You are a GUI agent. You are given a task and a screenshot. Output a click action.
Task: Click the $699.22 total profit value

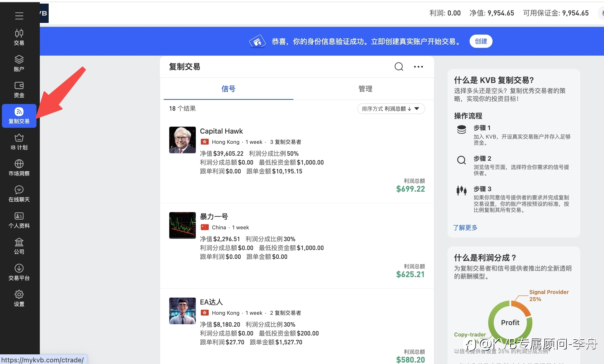[410, 189]
